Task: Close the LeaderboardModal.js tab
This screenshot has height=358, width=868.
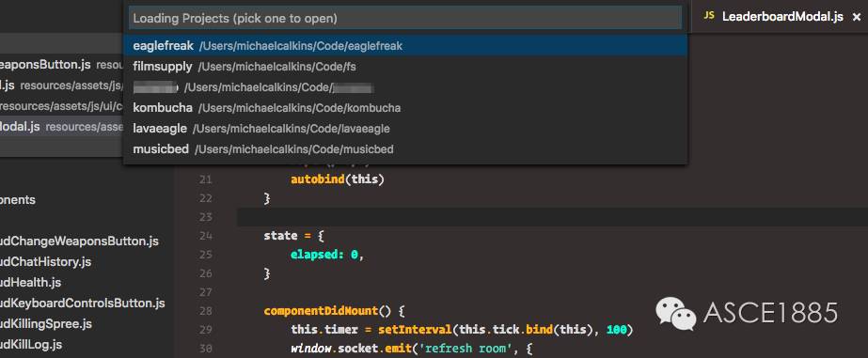Action: [857, 17]
